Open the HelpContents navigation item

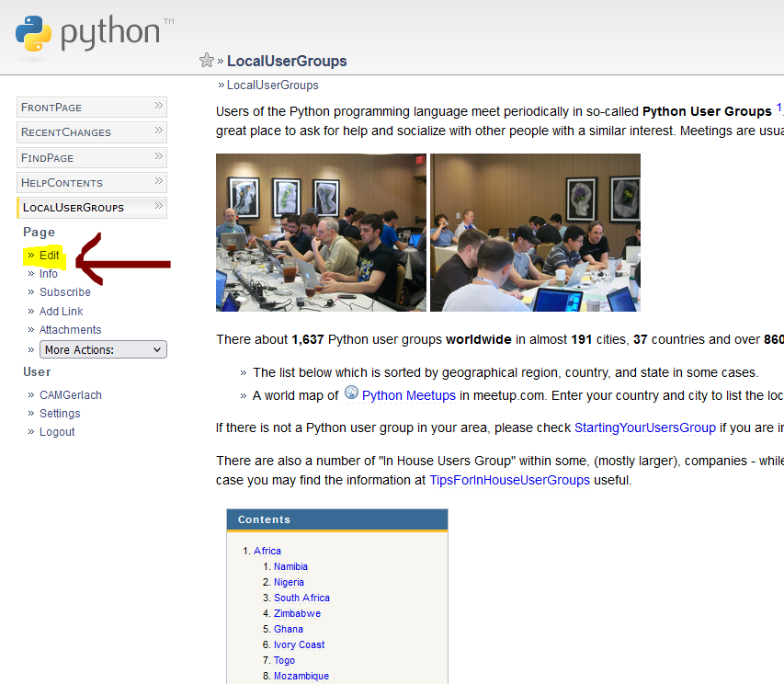[92, 183]
